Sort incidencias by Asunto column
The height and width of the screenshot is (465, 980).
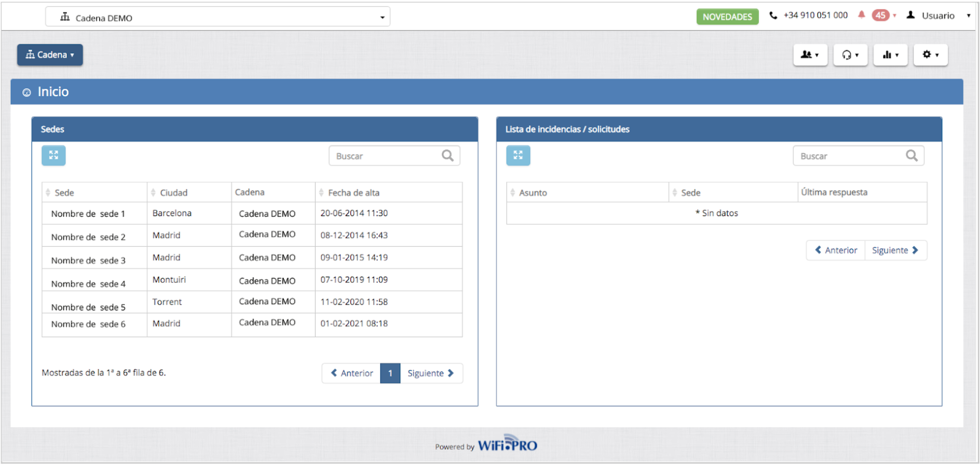pyautogui.click(x=533, y=193)
